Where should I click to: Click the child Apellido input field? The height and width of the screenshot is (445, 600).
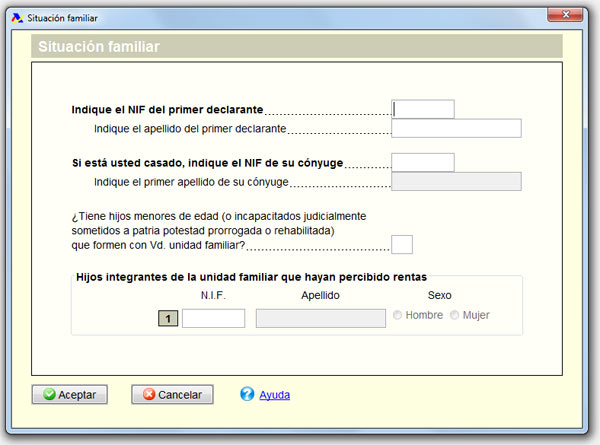click(321, 318)
